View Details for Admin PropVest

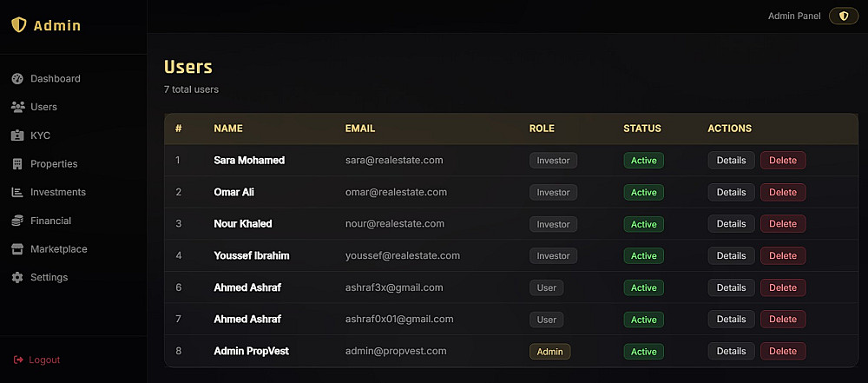pos(731,351)
